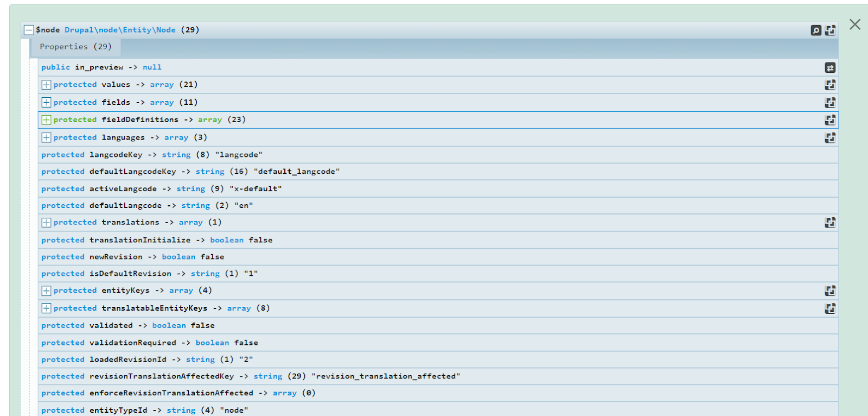Select defaultLangcode "en" row

click(438, 205)
